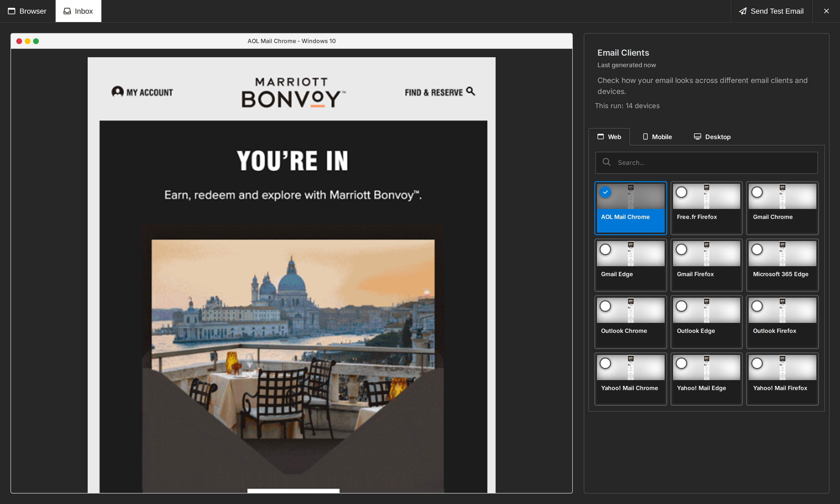The width and height of the screenshot is (840, 504).
Task: Click the Outlook Chrome label
Action: [x=624, y=330]
